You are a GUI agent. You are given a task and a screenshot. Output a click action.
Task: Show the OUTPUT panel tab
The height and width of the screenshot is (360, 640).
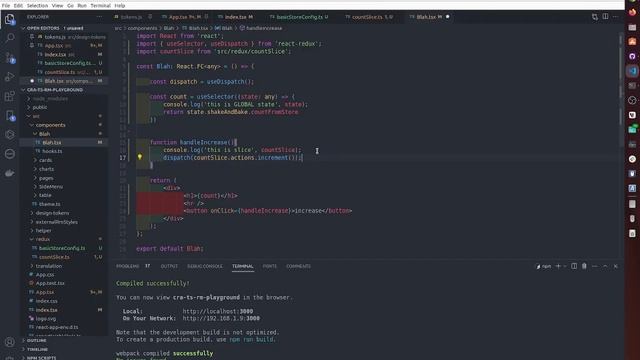(169, 266)
